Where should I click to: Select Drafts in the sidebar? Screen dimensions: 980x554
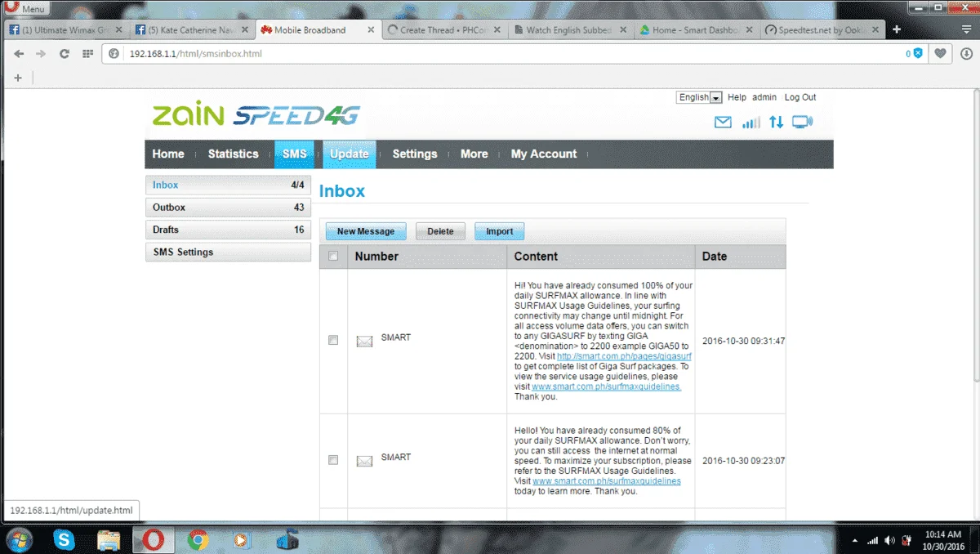pos(228,230)
